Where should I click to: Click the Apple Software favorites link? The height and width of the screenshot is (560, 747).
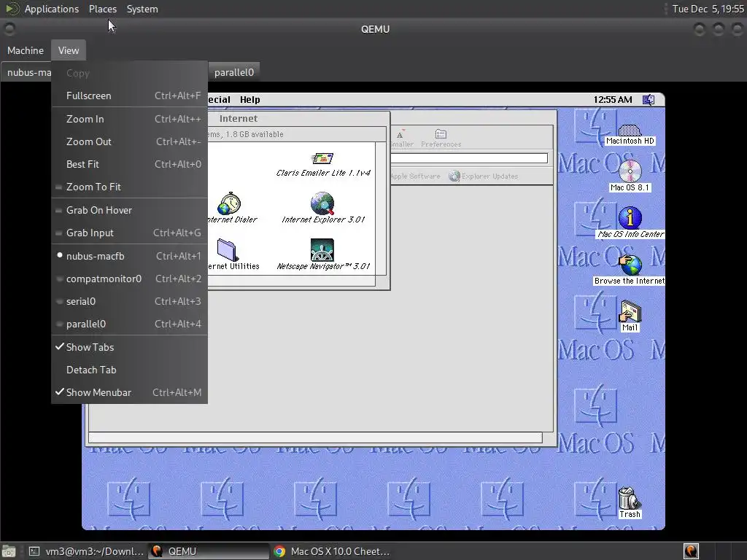415,176
